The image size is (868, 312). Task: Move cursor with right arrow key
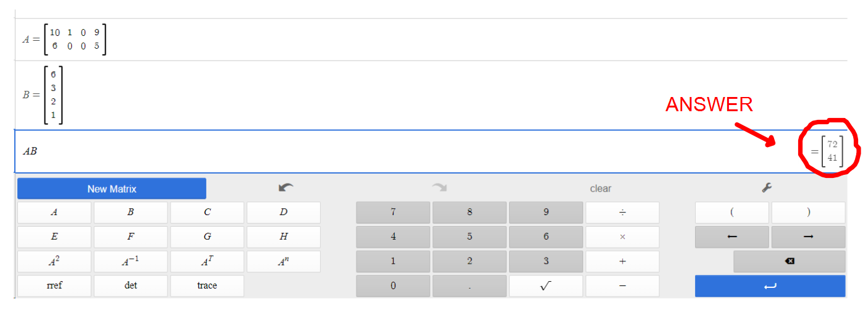pyautogui.click(x=808, y=237)
